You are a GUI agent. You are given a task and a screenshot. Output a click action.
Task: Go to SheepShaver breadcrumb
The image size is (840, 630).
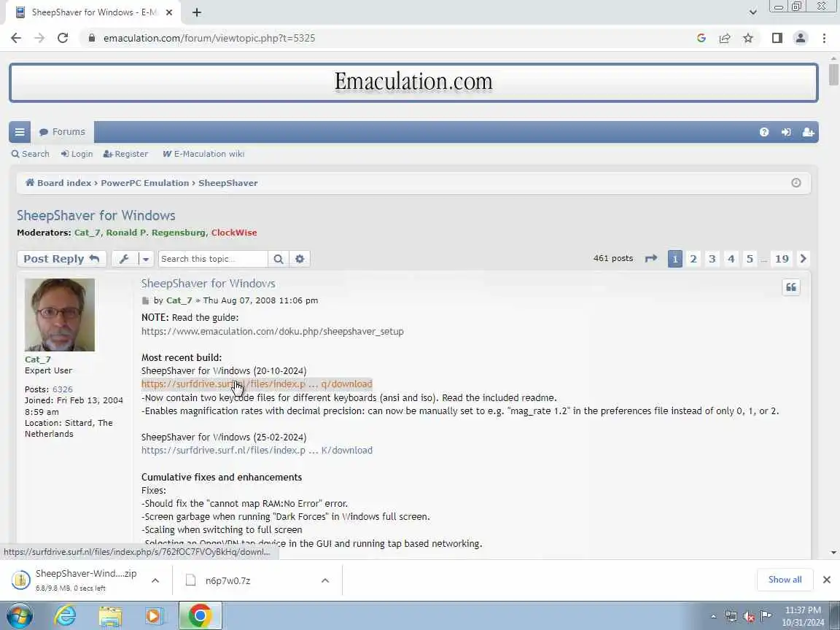click(x=227, y=183)
